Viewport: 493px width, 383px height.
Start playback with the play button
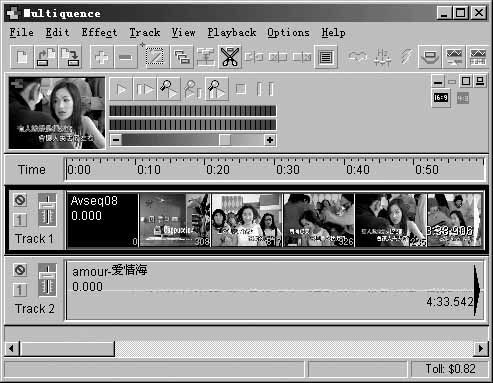121,89
